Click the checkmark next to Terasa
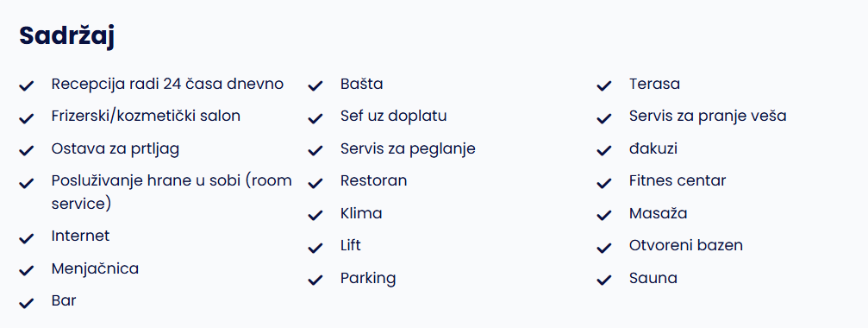This screenshot has height=328, width=868. point(604,85)
